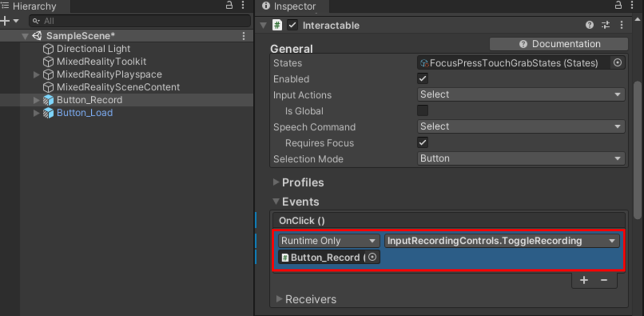This screenshot has width=644, height=316.
Task: Expand the Button_Load node
Action: [x=36, y=113]
